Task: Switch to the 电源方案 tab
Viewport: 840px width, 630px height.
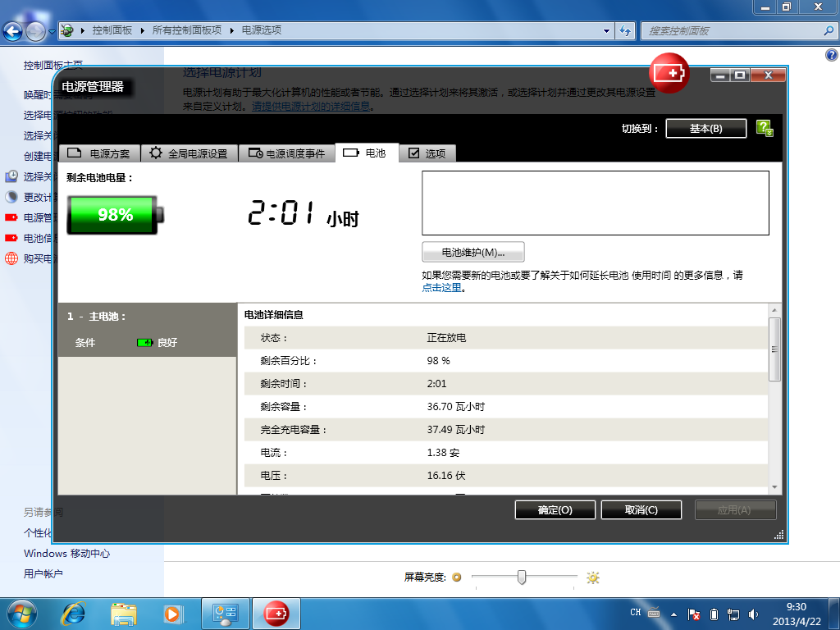Action: [99, 153]
